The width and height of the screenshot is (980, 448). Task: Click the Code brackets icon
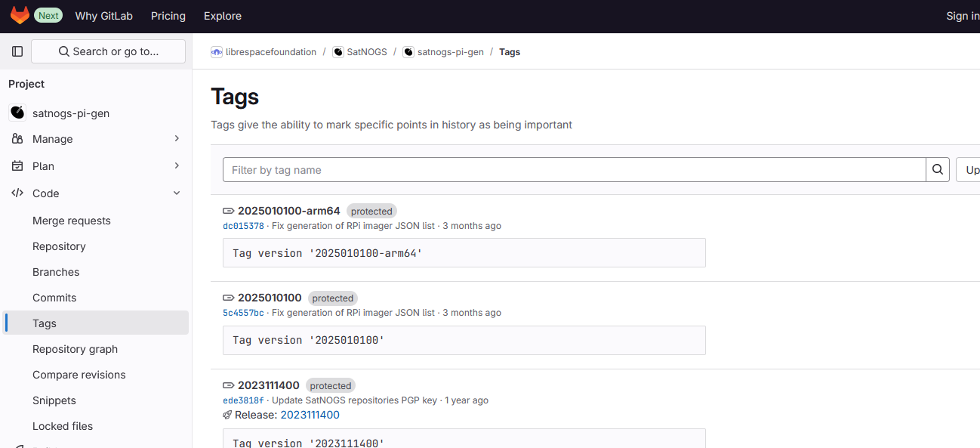pos(17,193)
